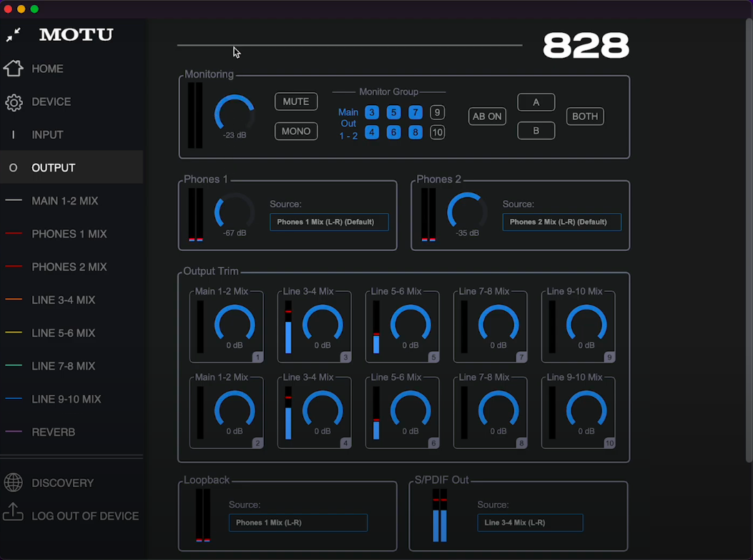
Task: Click the Monitoring volume knob at -23 dB
Action: click(x=235, y=113)
